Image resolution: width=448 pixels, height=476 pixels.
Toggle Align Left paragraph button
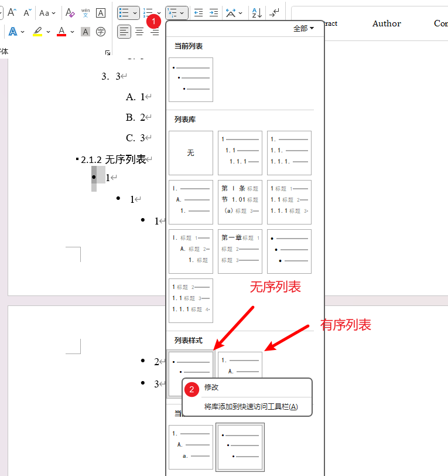(x=124, y=32)
